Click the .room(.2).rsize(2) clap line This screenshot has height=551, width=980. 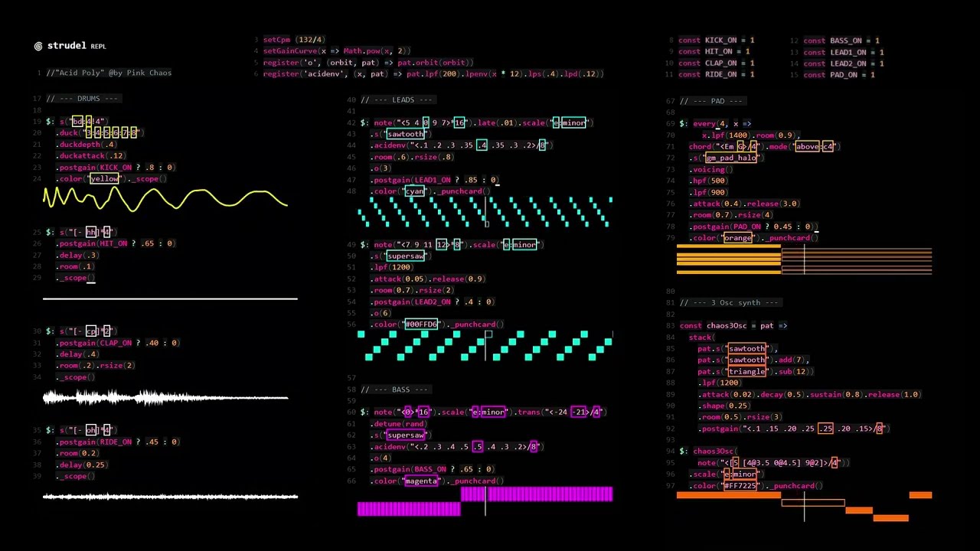point(96,366)
